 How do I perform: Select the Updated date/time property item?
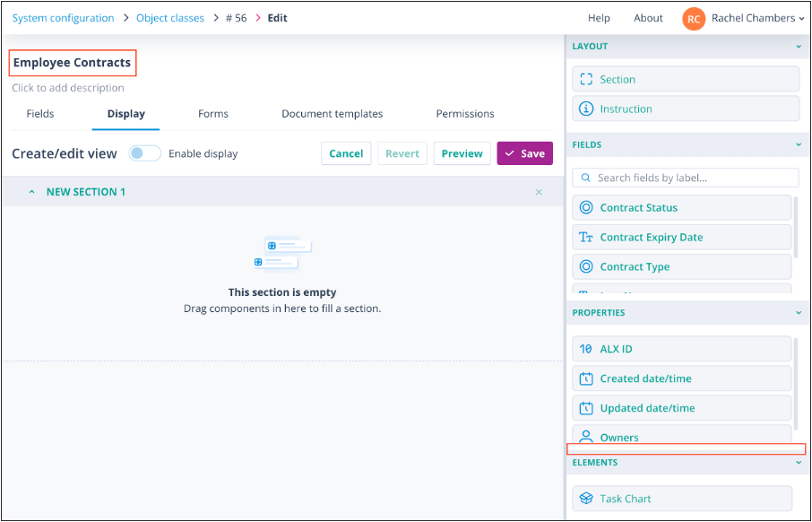tap(681, 408)
